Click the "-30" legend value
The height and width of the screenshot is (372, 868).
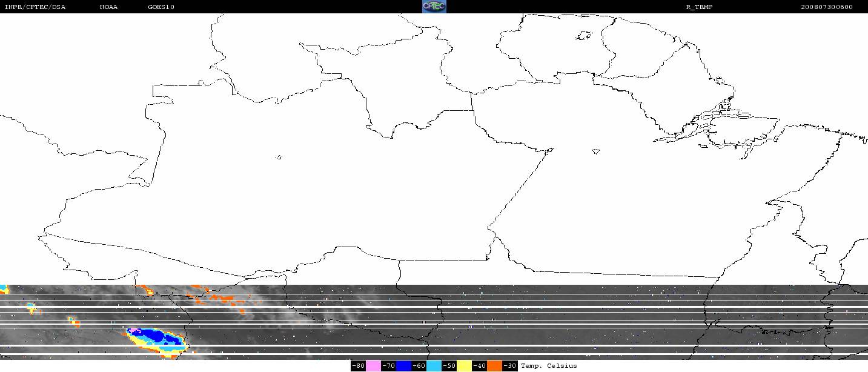click(510, 366)
